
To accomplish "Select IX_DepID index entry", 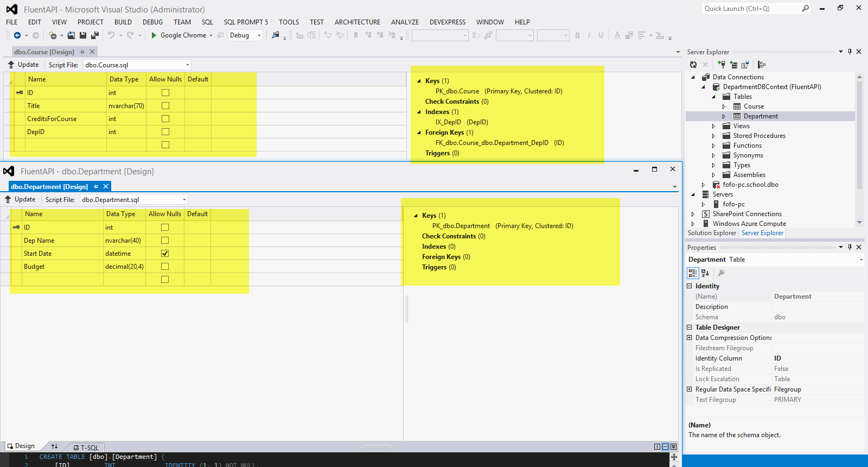I will [x=462, y=122].
